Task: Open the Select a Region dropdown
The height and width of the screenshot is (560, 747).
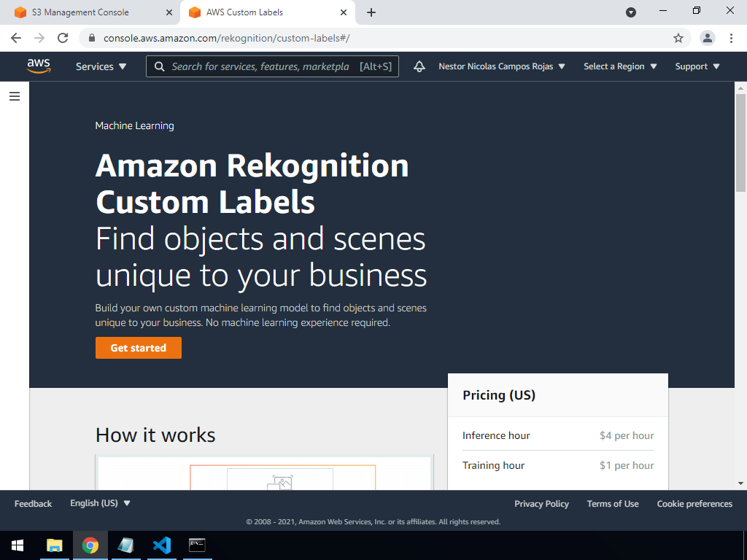Action: pos(620,66)
